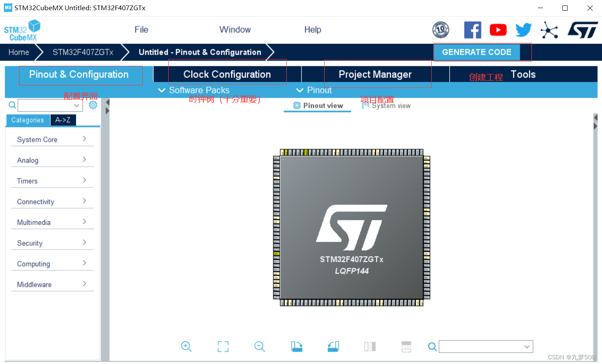Click the right vertical scrollbar of pinout area

tap(595, 237)
